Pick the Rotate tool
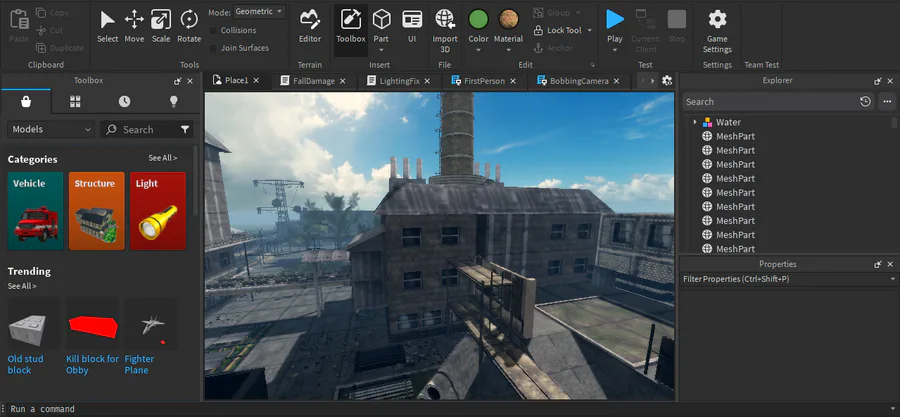Image resolution: width=900 pixels, height=417 pixels. 189,26
